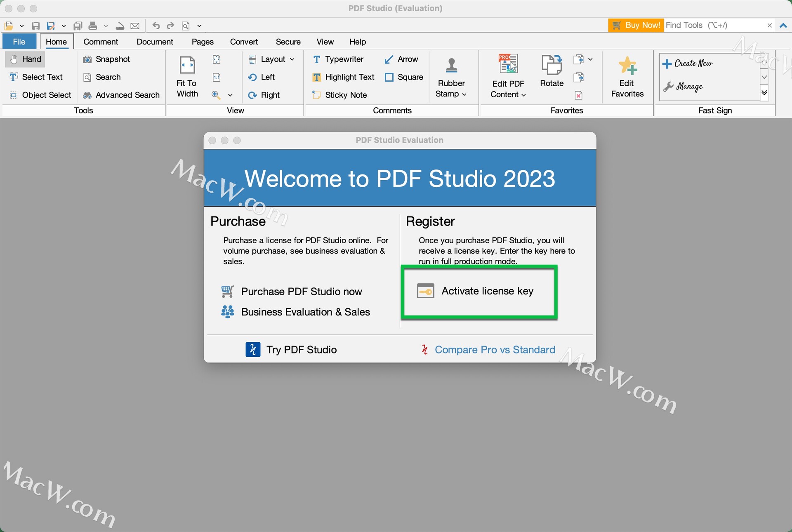This screenshot has width=792, height=532.
Task: Select the Select Text tool
Action: 35,77
